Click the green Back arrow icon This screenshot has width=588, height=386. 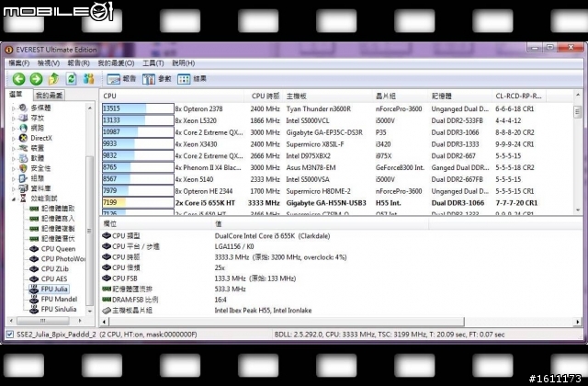pos(18,79)
